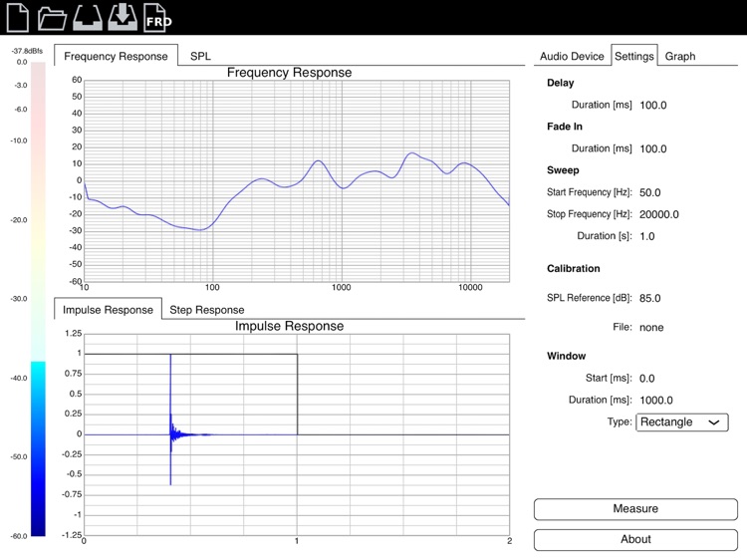The height and width of the screenshot is (560, 747).
Task: Select the calibration File value none
Action: point(651,328)
